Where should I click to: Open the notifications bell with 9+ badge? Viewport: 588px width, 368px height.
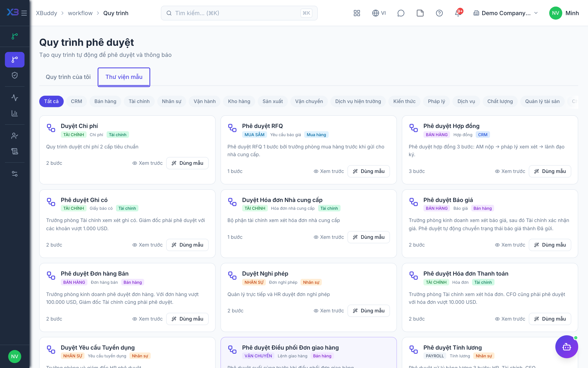click(458, 13)
